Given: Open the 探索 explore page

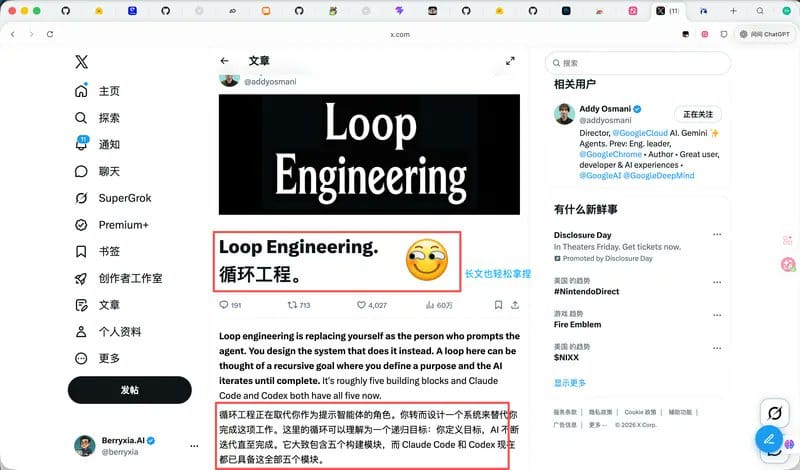Looking at the screenshot, I should pyautogui.click(x=97, y=118).
